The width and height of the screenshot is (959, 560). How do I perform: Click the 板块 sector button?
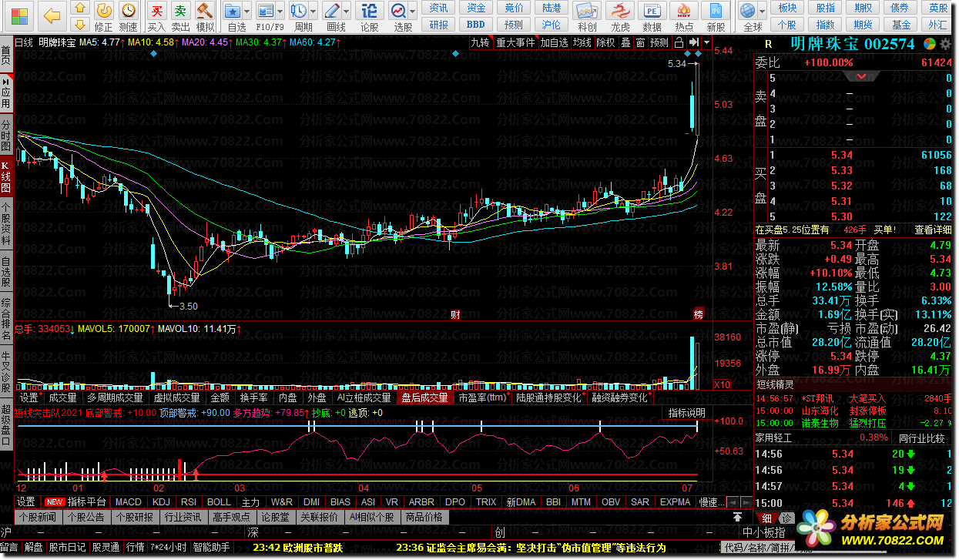click(x=787, y=8)
